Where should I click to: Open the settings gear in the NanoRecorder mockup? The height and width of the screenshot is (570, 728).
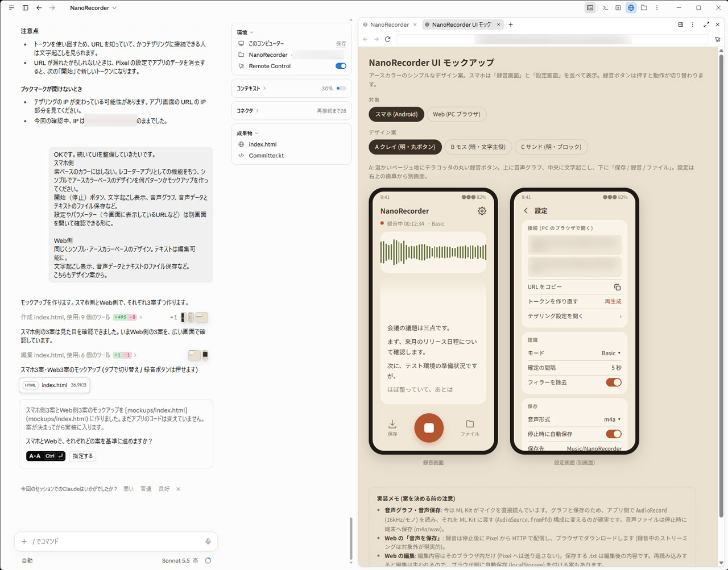pos(482,211)
